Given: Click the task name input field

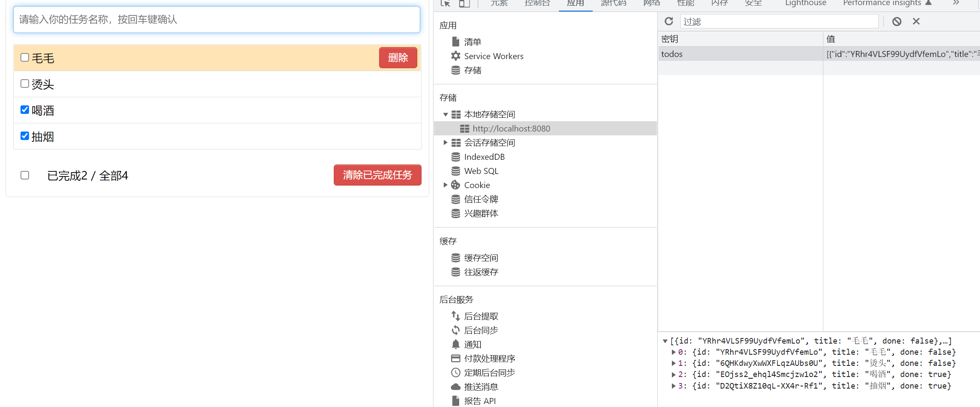Looking at the screenshot, I should point(217,20).
